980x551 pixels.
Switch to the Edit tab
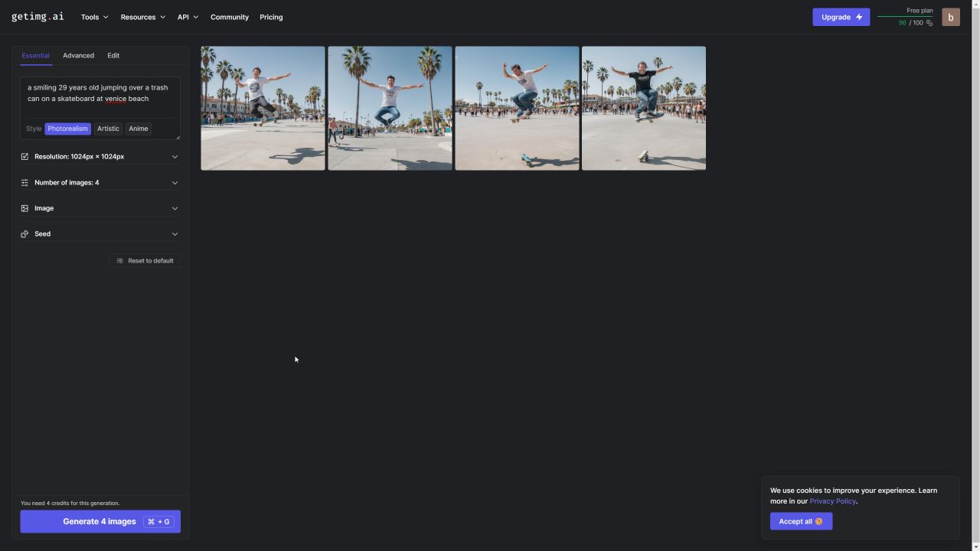point(113,56)
